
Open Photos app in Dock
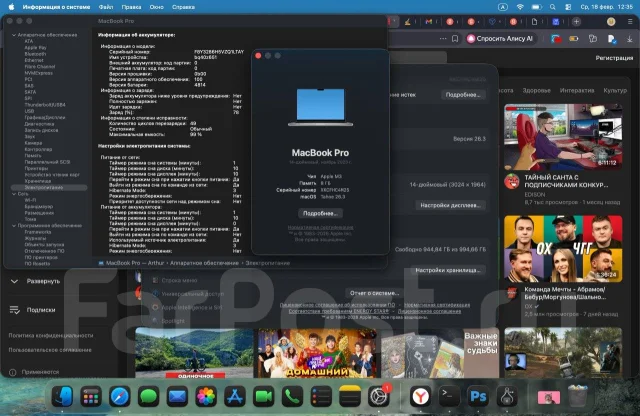pyautogui.click(x=206, y=396)
